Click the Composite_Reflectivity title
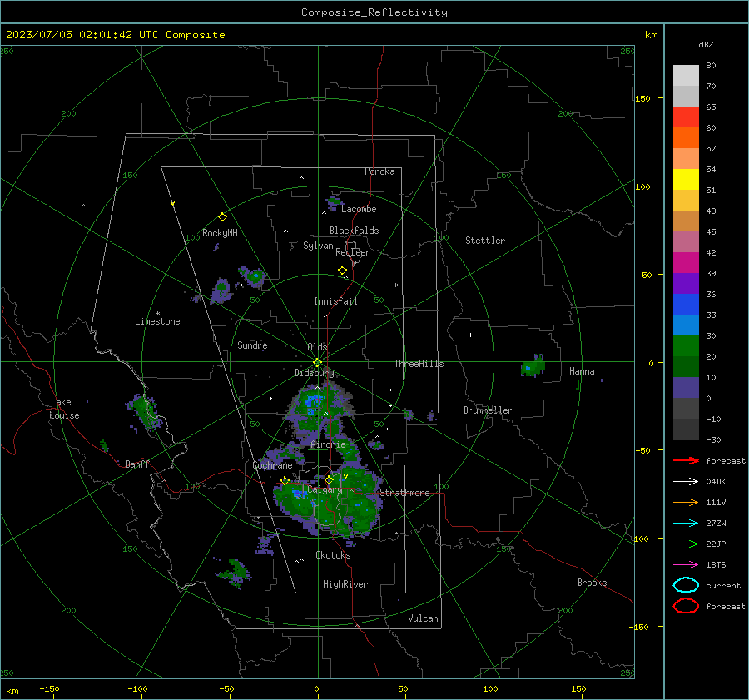The image size is (749, 700). coord(374,12)
